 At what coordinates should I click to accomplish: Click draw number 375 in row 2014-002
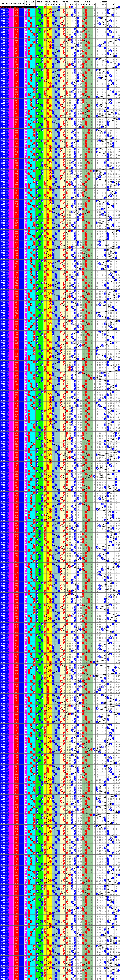[16, 10]
